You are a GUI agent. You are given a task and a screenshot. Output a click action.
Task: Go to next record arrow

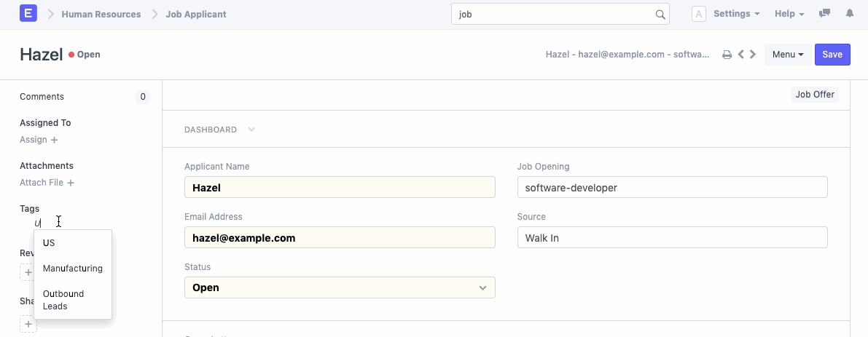coord(753,55)
